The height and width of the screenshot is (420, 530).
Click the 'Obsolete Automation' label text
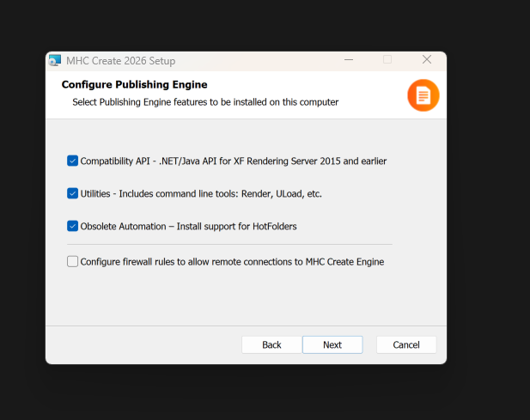pos(189,227)
